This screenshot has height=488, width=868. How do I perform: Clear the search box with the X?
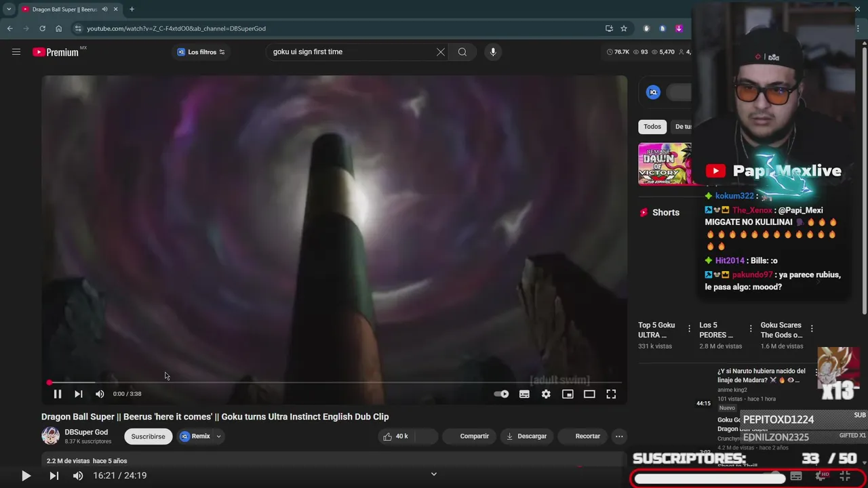click(x=441, y=52)
